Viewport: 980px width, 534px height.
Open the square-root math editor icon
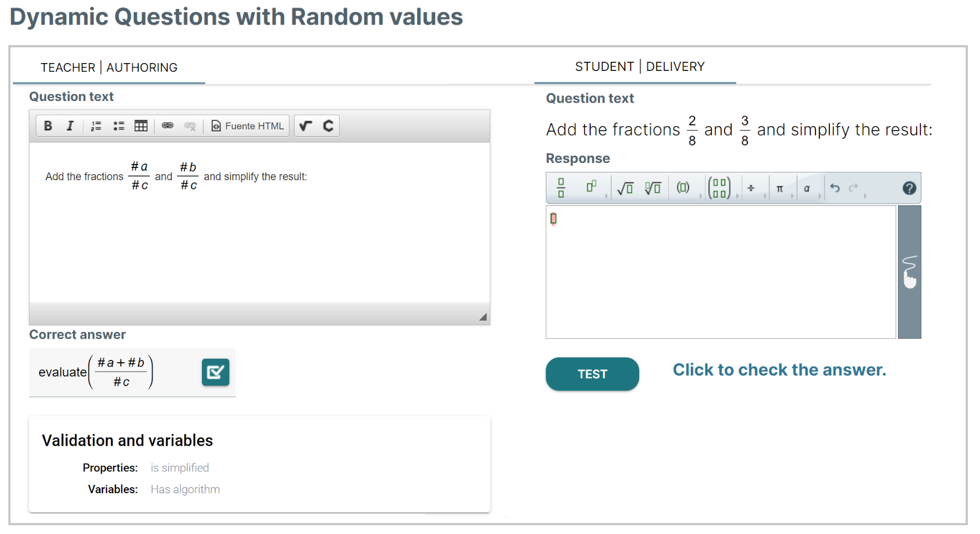tap(305, 126)
